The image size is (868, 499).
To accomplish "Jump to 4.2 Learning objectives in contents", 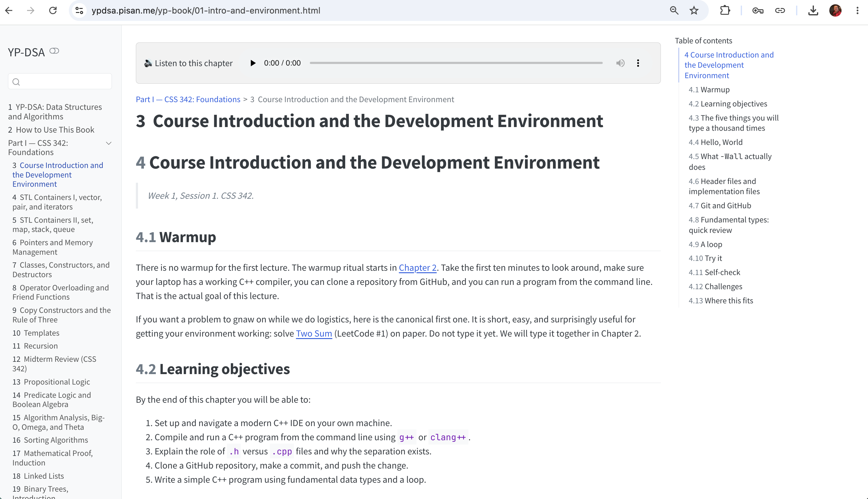I will [x=728, y=103].
